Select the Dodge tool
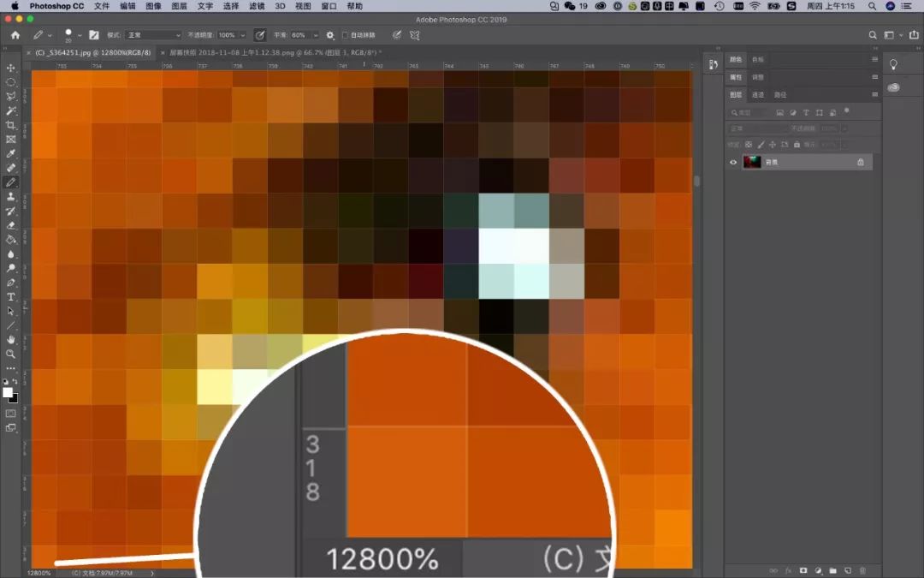This screenshot has height=578, width=924. click(10, 268)
